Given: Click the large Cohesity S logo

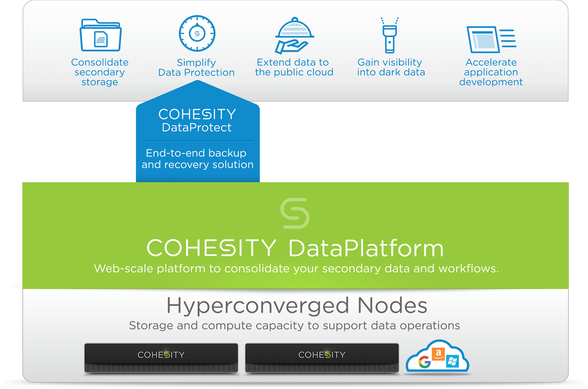Looking at the screenshot, I should (295, 213).
